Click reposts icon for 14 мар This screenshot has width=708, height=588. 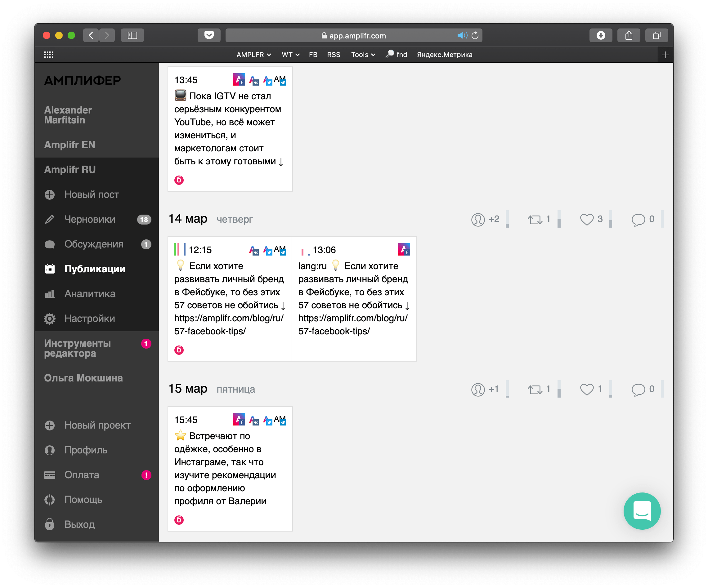click(535, 220)
